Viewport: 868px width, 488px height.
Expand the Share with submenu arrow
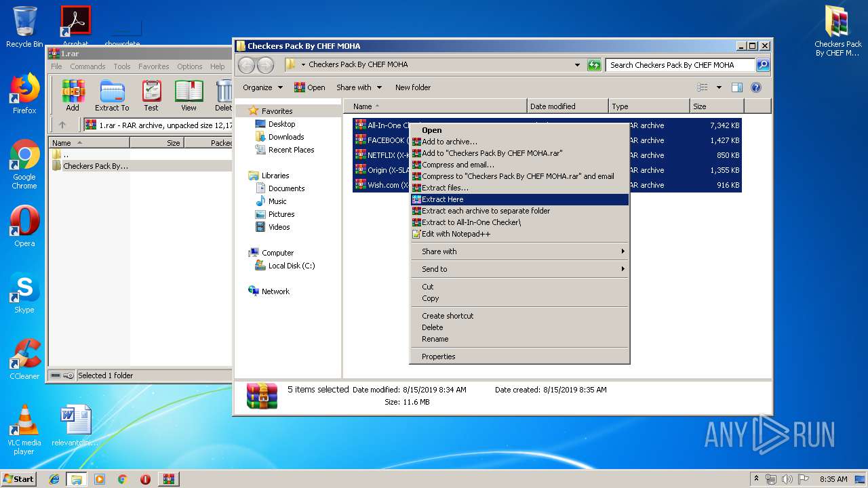click(623, 251)
